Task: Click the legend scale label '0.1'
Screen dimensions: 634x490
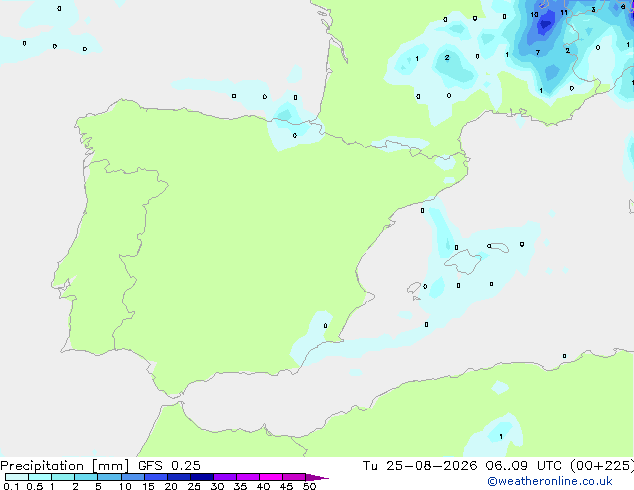Action: 11,486
